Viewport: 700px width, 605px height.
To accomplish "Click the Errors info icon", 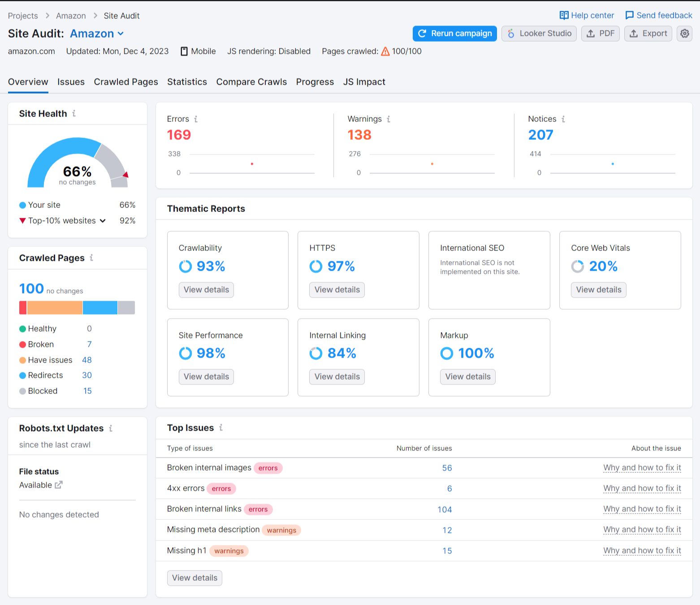I will coord(195,119).
